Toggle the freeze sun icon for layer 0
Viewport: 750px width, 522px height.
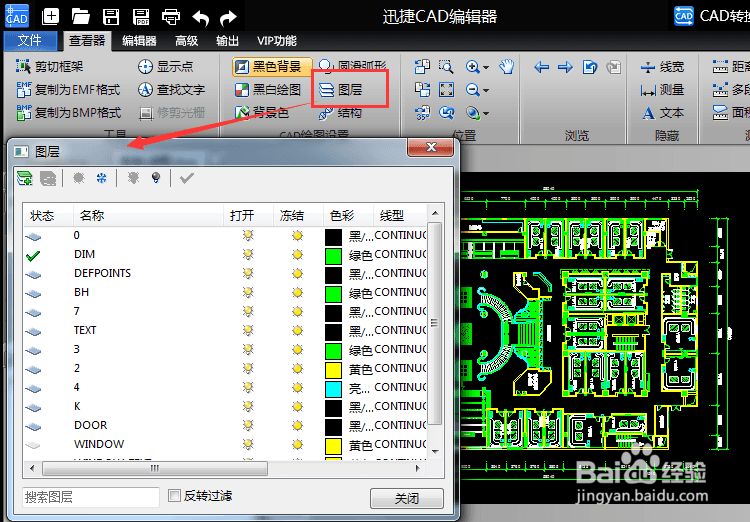point(298,235)
